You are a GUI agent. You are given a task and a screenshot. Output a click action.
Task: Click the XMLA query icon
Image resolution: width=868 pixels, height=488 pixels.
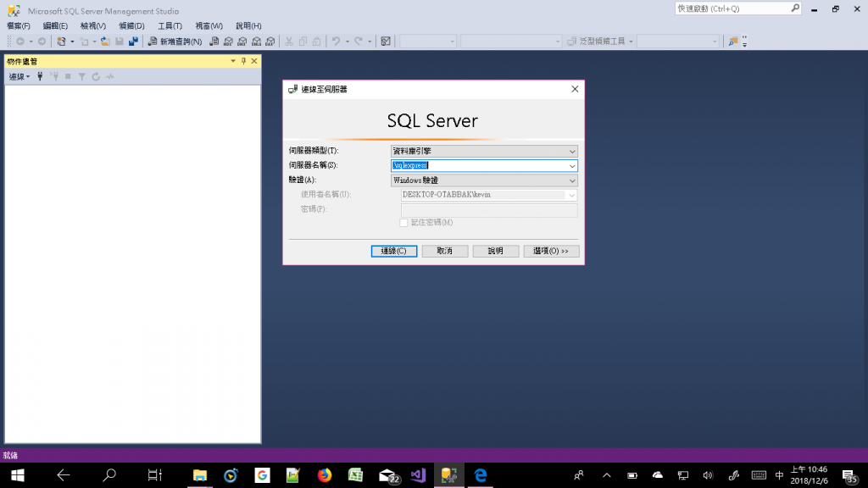(256, 42)
